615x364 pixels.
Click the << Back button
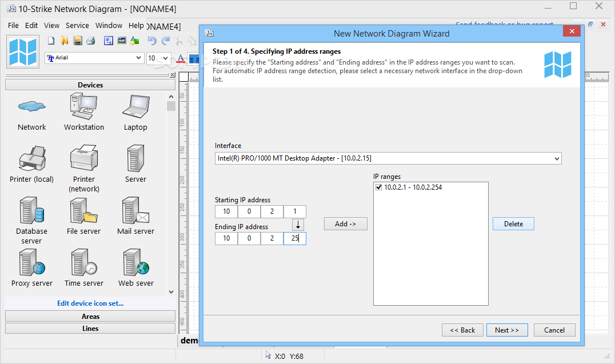point(462,330)
